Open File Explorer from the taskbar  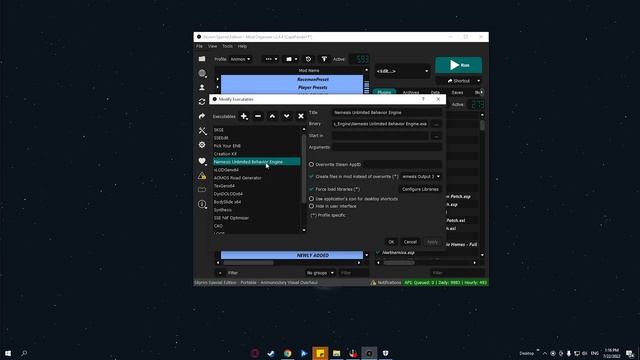336,353
